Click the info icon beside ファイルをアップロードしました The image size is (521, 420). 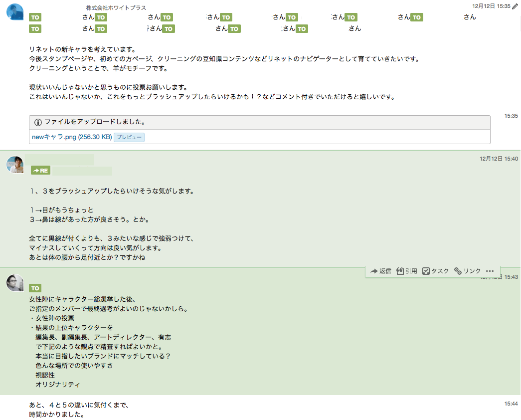pyautogui.click(x=38, y=122)
